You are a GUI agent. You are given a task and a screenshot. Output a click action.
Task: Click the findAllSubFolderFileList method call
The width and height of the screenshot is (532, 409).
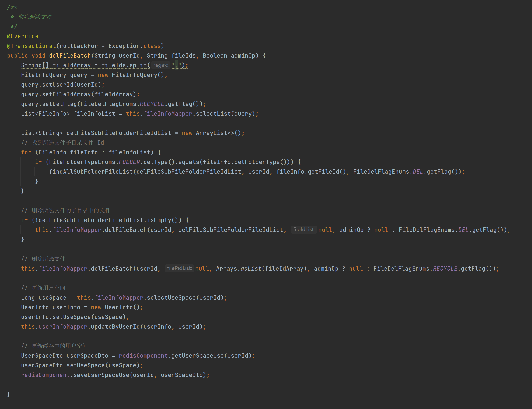(x=91, y=172)
